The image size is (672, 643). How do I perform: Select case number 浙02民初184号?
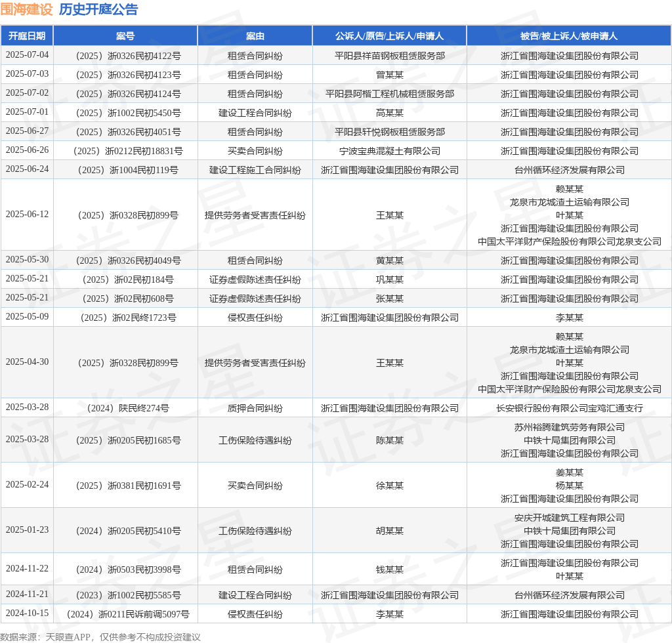128,280
